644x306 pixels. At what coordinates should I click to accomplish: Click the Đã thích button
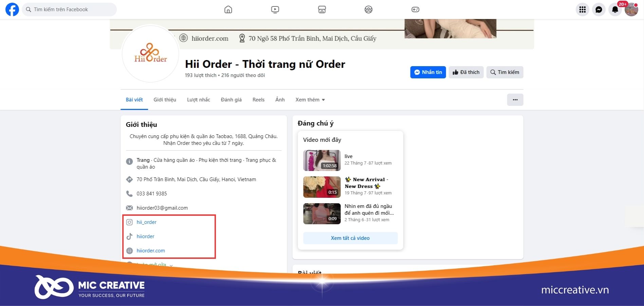[466, 72]
